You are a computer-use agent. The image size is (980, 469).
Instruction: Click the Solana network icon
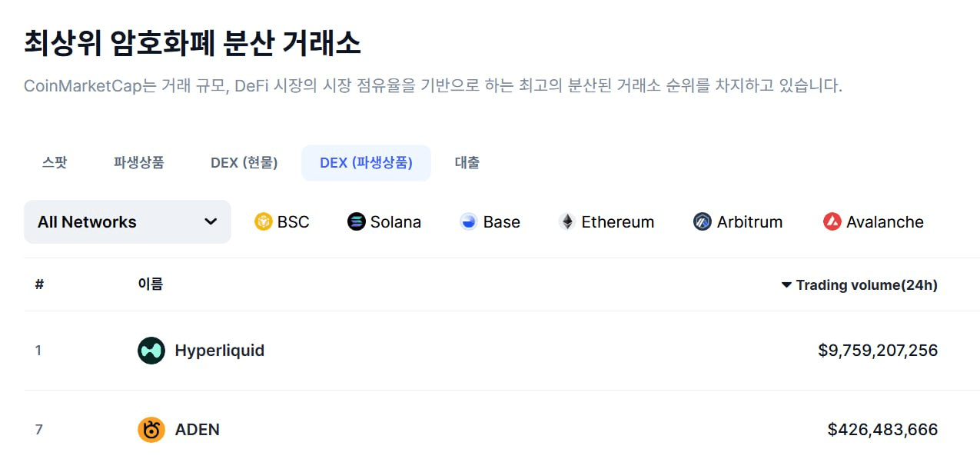point(357,222)
